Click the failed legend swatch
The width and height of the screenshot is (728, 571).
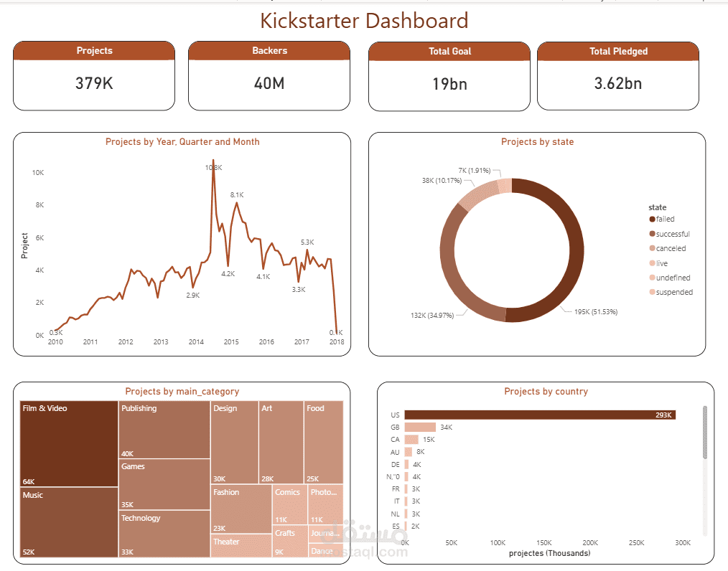click(x=653, y=219)
